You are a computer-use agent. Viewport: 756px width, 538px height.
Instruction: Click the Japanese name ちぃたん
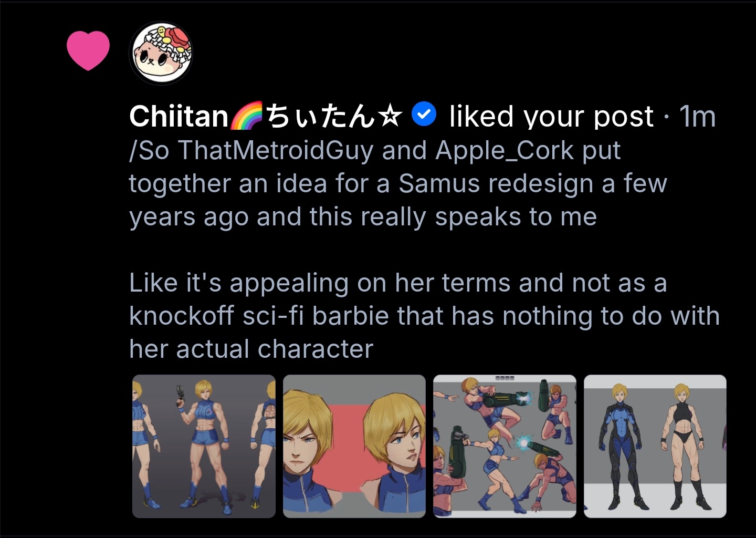[321, 116]
